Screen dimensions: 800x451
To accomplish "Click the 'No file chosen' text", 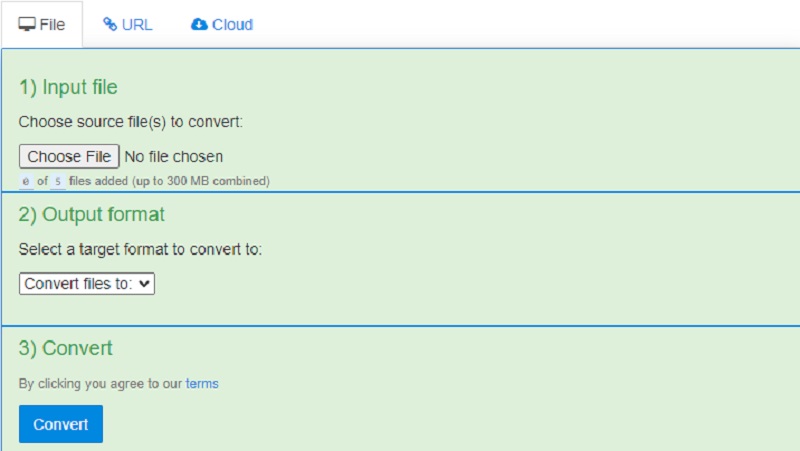I will click(174, 156).
